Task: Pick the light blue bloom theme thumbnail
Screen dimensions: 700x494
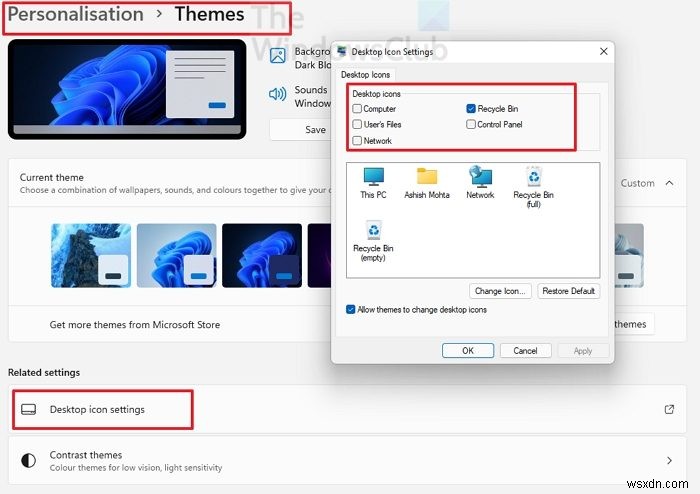Action: [176, 255]
